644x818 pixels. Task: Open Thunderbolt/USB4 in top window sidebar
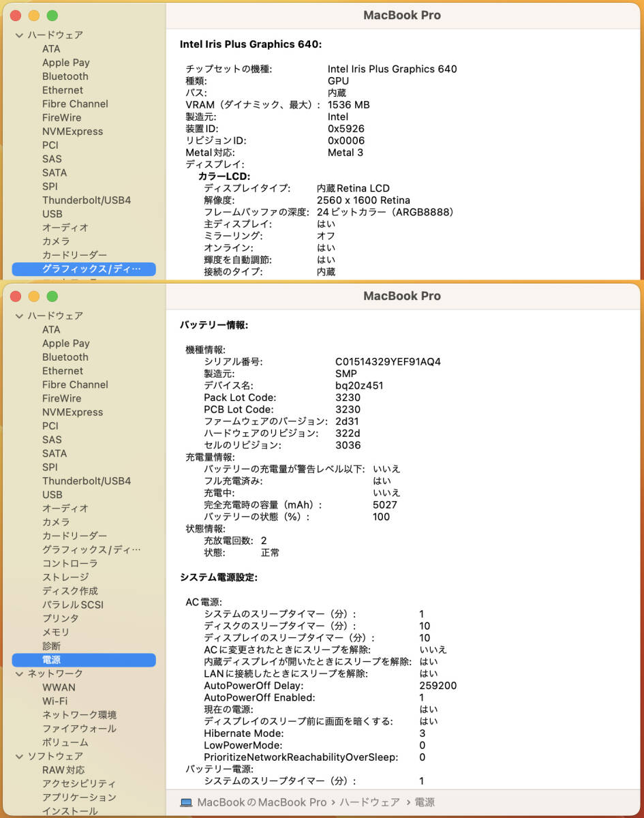click(x=87, y=200)
